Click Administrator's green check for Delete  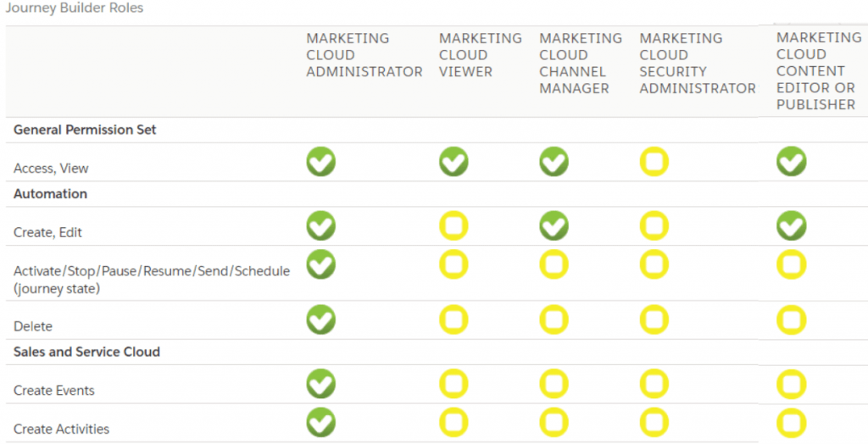[321, 319]
